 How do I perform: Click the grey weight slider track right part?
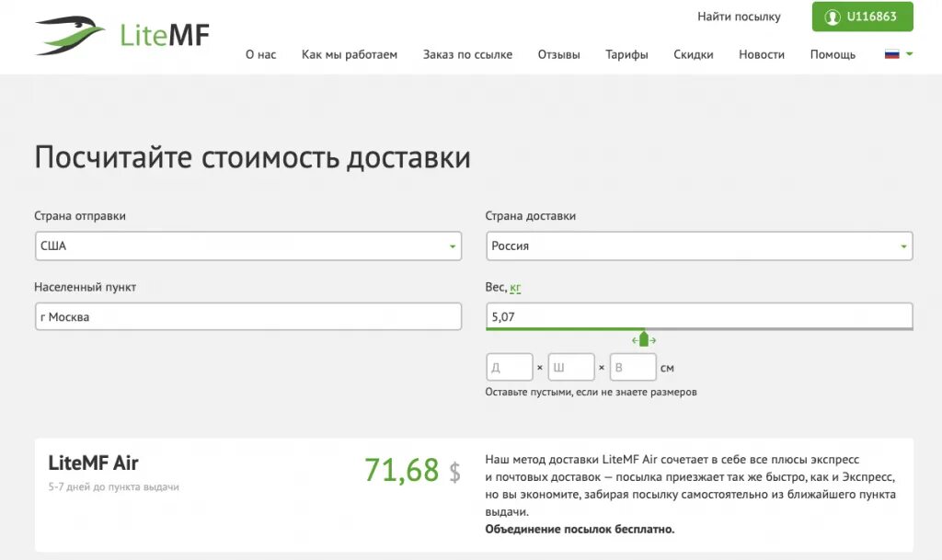pos(778,329)
